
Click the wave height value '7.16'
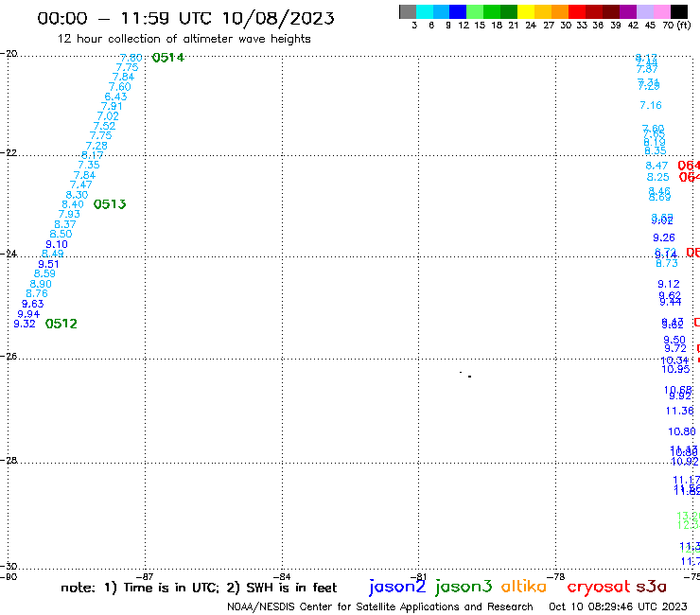tap(651, 105)
